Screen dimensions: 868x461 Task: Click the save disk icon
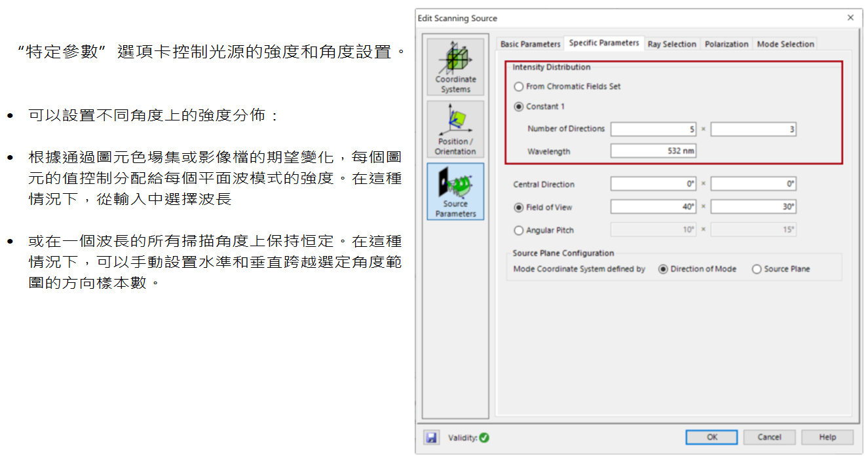coord(431,437)
